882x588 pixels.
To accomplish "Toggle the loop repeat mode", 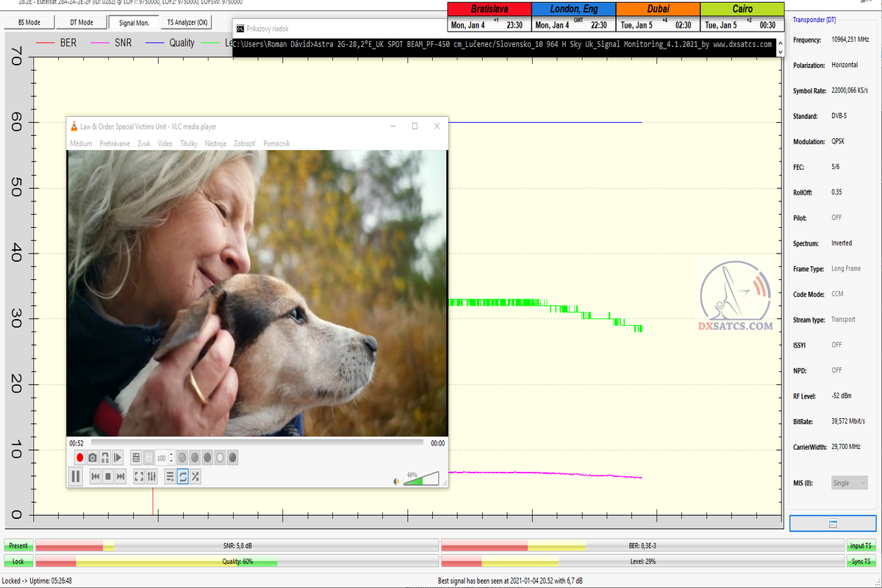I will [183, 476].
